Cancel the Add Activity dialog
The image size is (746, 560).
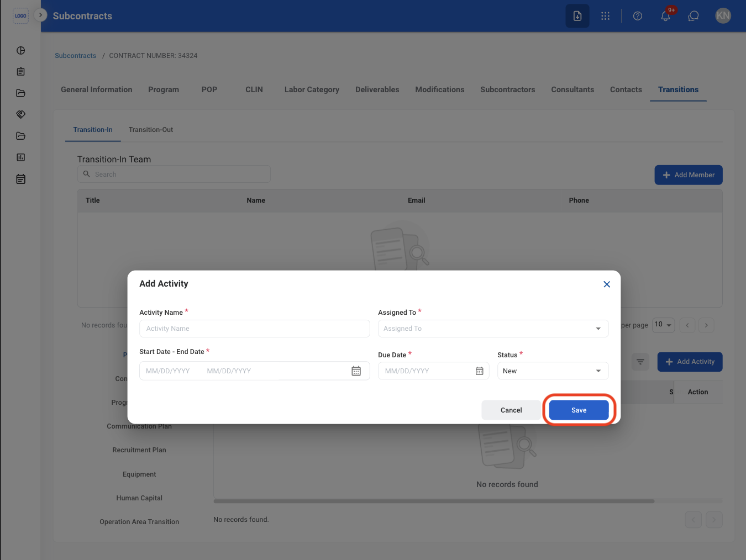click(511, 410)
